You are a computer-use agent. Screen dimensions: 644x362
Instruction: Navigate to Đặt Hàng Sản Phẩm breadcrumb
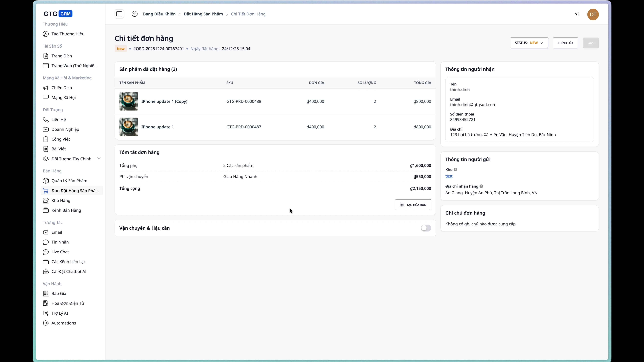click(203, 14)
